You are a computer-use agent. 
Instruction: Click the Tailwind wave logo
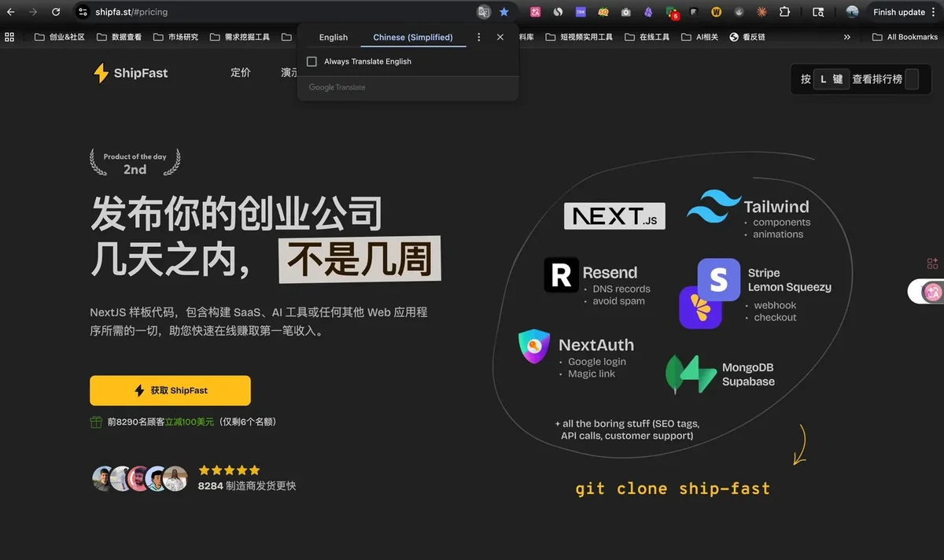713,206
